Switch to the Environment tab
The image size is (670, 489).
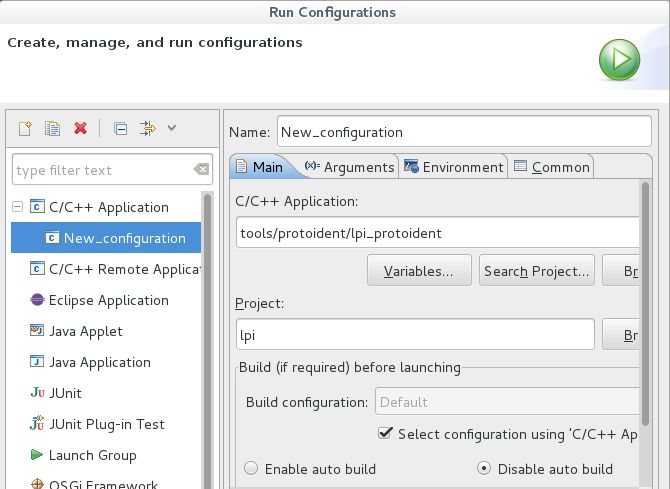point(453,167)
